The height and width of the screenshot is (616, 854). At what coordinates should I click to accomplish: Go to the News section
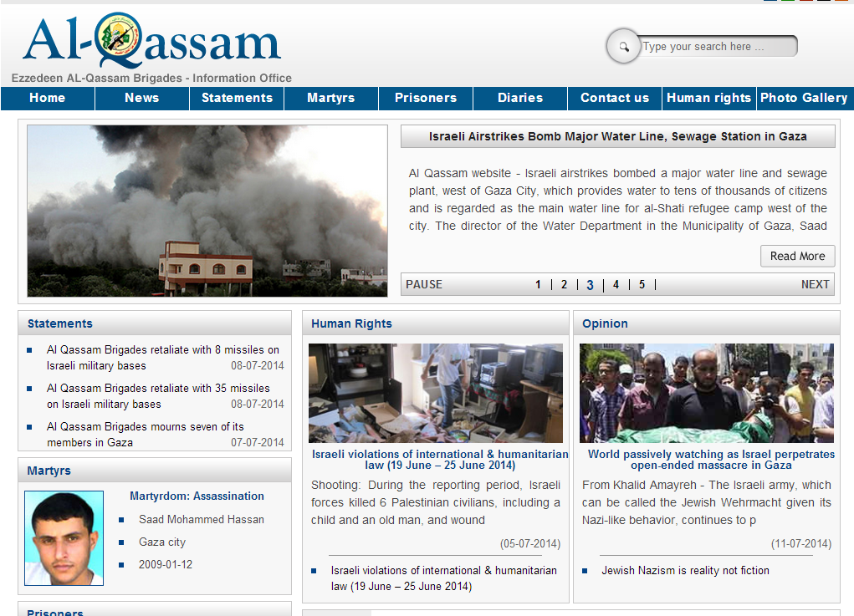[141, 98]
